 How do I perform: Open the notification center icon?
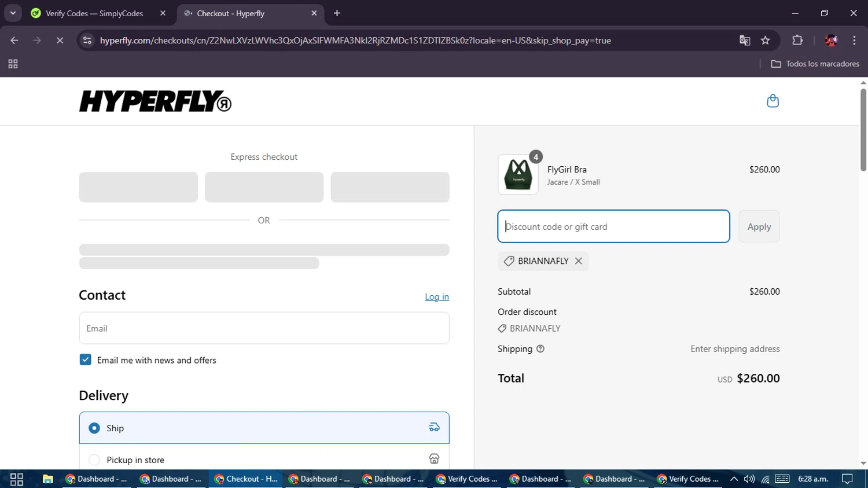(x=847, y=479)
